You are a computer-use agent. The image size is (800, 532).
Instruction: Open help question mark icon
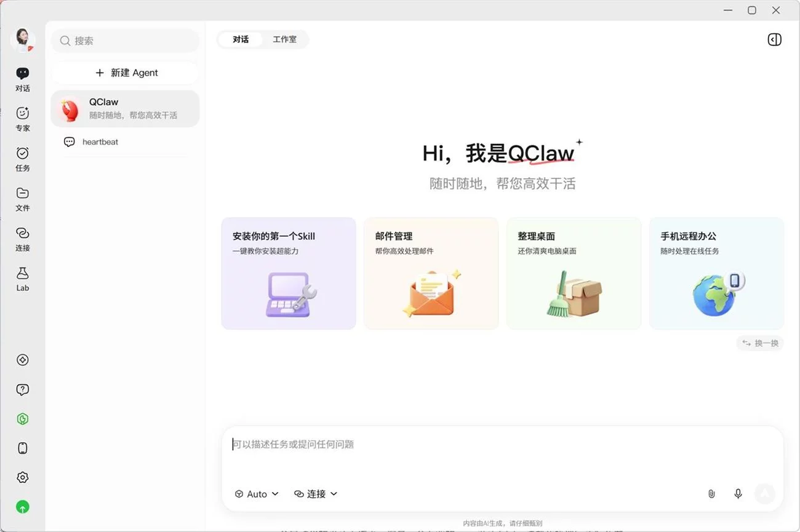pyautogui.click(x=23, y=390)
